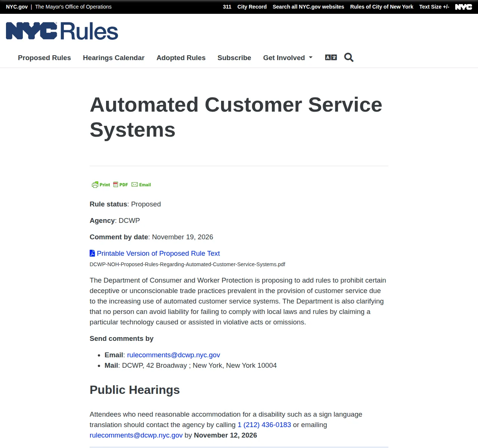This screenshot has height=448, width=478.
Task: Click rulecomments@dcwp.nyc.gov in Send comments list
Action: pyautogui.click(x=174, y=355)
